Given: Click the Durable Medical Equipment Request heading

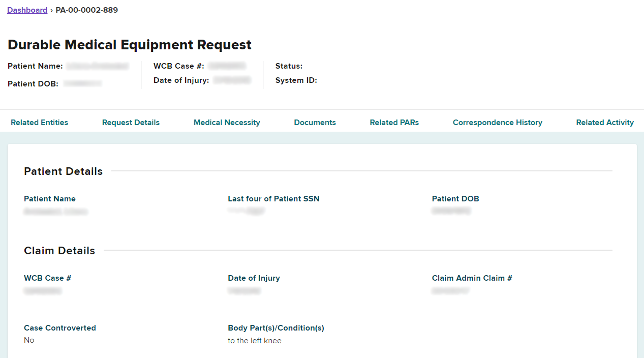Looking at the screenshot, I should [130, 45].
